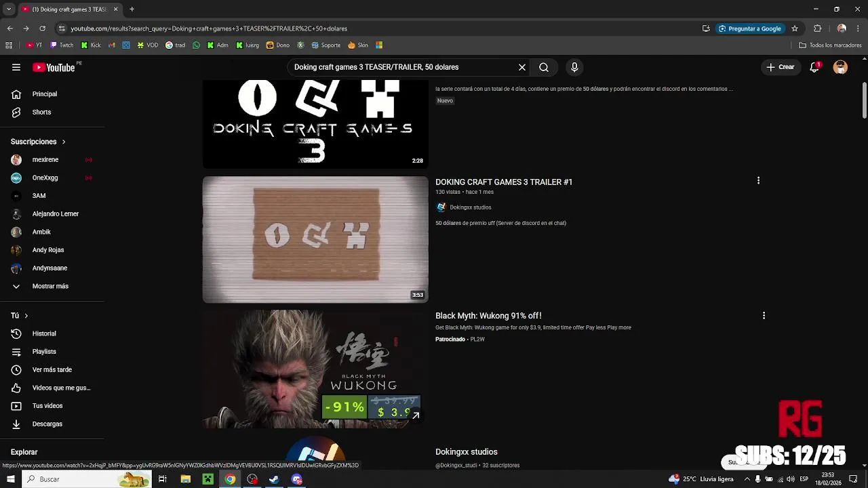
Task: Expand the Tú section chevron
Action: click(x=26, y=316)
